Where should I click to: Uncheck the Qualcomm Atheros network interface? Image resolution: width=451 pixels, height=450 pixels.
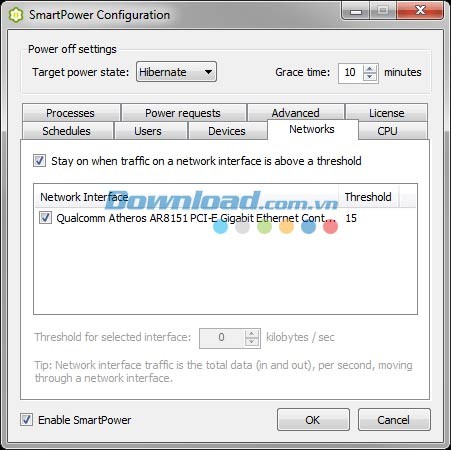pyautogui.click(x=45, y=218)
